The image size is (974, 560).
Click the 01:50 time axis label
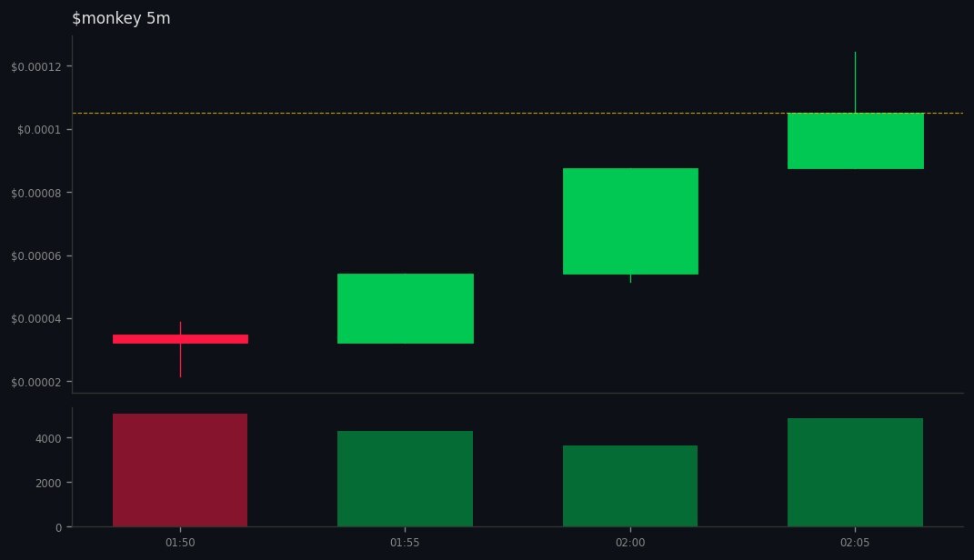tap(179, 542)
